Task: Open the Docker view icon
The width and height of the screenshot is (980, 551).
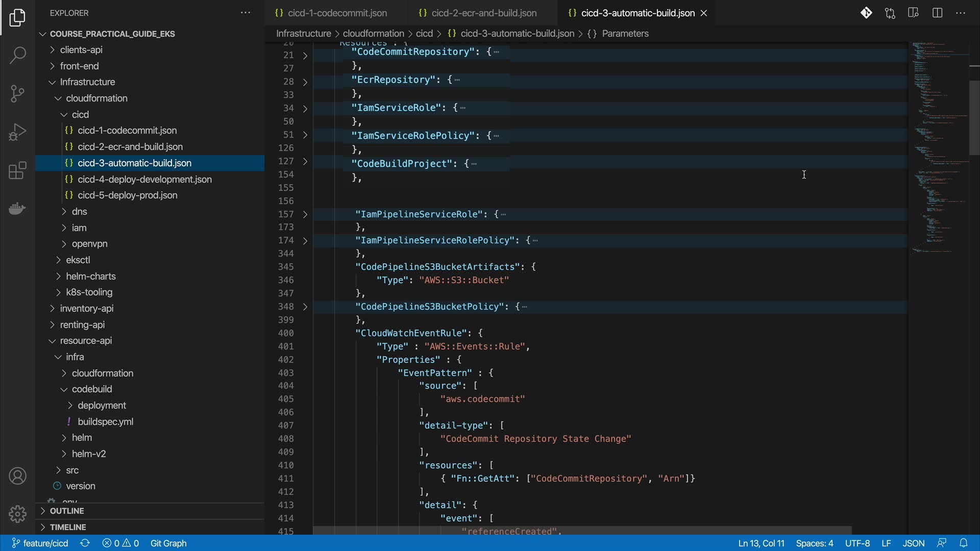Action: click(x=17, y=209)
